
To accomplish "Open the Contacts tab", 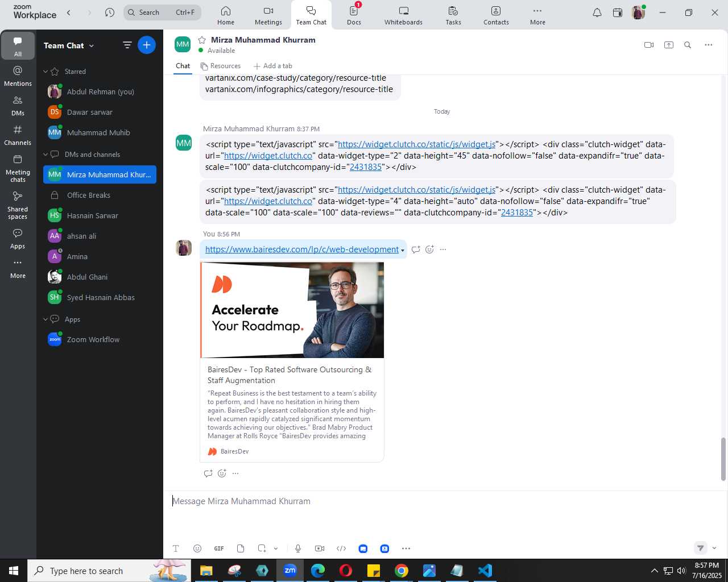I will click(x=496, y=15).
